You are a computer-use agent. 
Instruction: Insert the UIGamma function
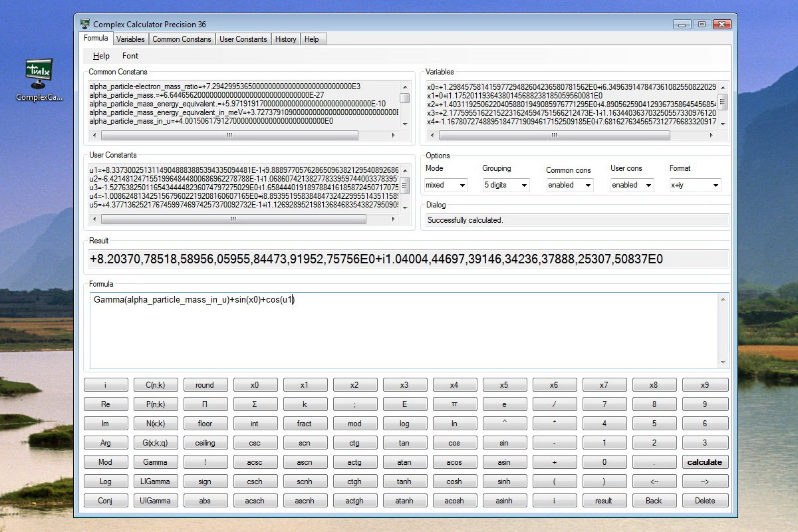(155, 501)
